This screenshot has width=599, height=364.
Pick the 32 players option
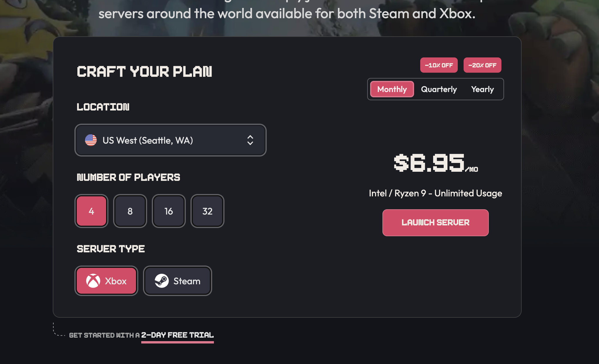click(207, 211)
